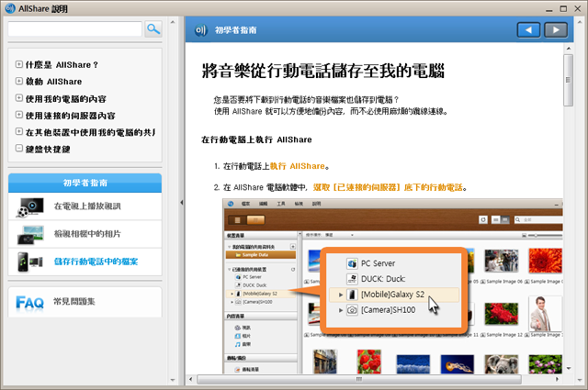Collapse sidebar using splitter arrow
The width and height of the screenshot is (588, 390).
tap(182, 202)
